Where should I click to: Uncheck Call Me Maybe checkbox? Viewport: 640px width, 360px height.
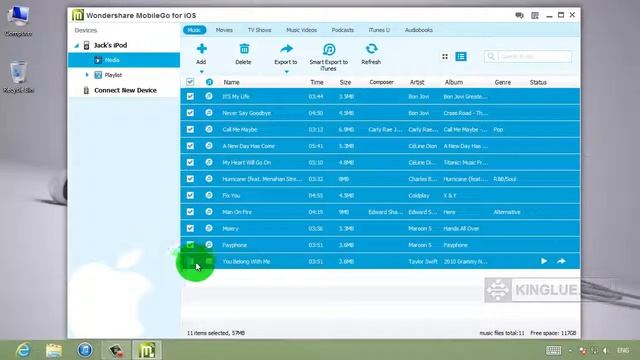pyautogui.click(x=190, y=129)
